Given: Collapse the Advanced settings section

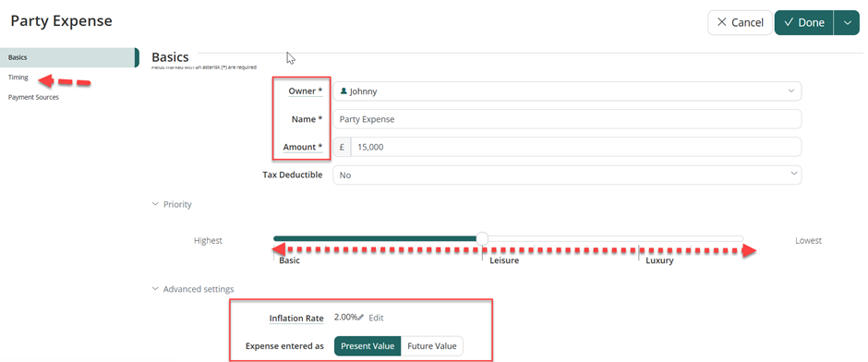Looking at the screenshot, I should point(193,289).
